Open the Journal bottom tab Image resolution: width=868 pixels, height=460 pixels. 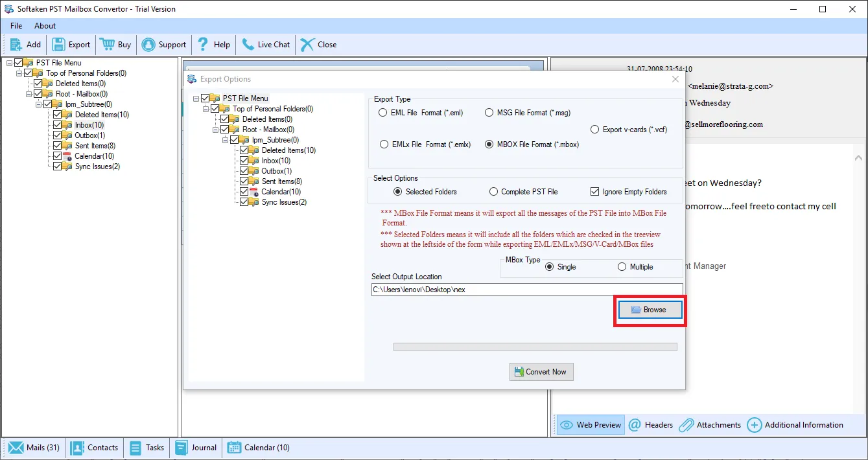pos(195,448)
